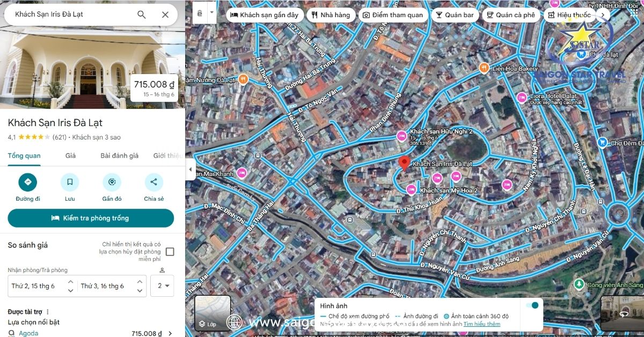Collapse the side panel arrow
The height and width of the screenshot is (337, 644).
coord(190,170)
